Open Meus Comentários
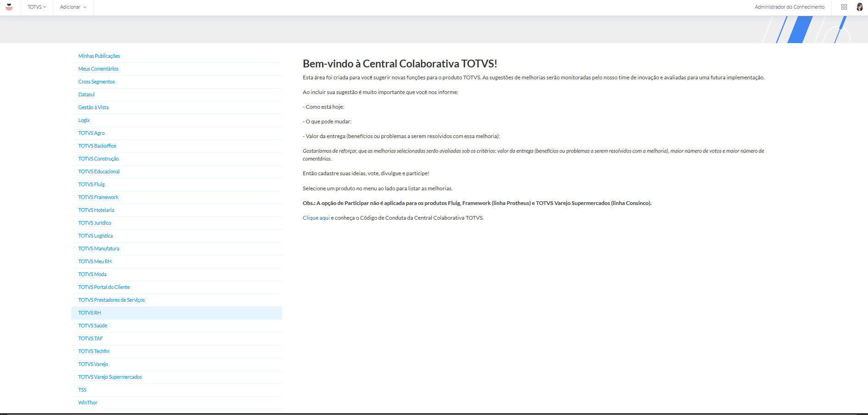The width and height of the screenshot is (868, 415). [x=98, y=69]
